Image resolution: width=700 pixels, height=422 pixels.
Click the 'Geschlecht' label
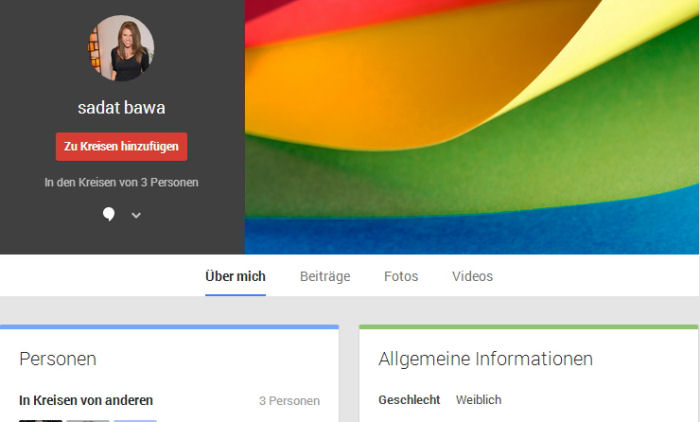[409, 400]
